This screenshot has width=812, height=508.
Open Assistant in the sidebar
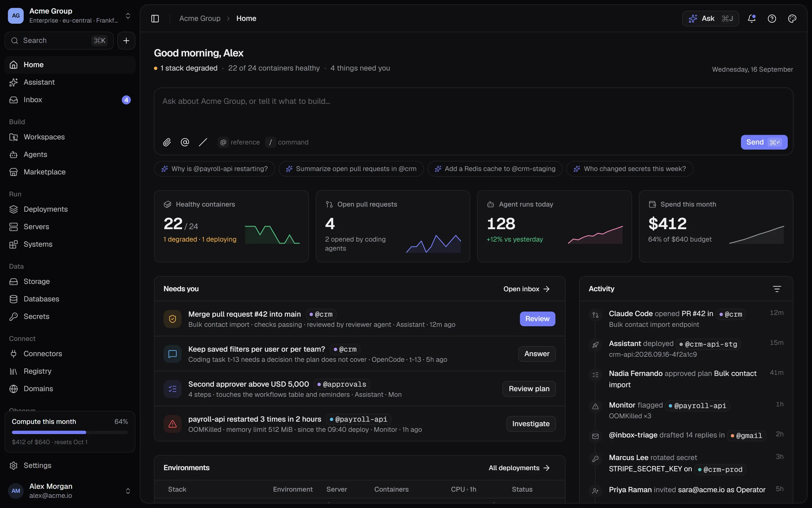pyautogui.click(x=70, y=82)
